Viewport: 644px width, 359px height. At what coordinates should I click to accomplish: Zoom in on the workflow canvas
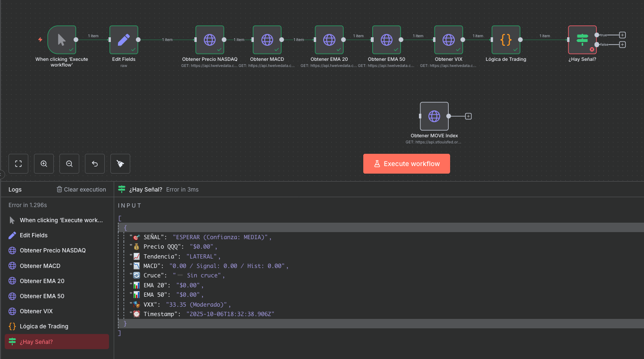coord(44,164)
